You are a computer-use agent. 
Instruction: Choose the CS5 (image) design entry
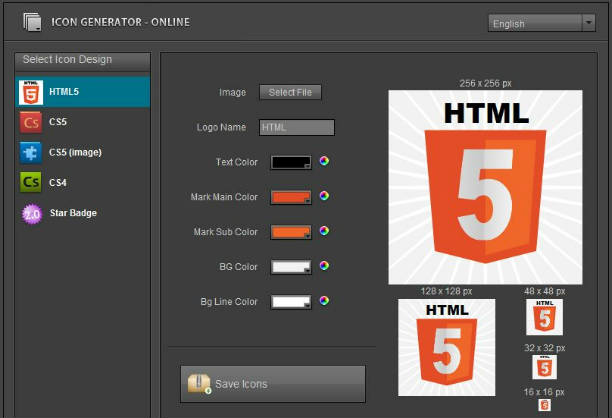(82, 152)
